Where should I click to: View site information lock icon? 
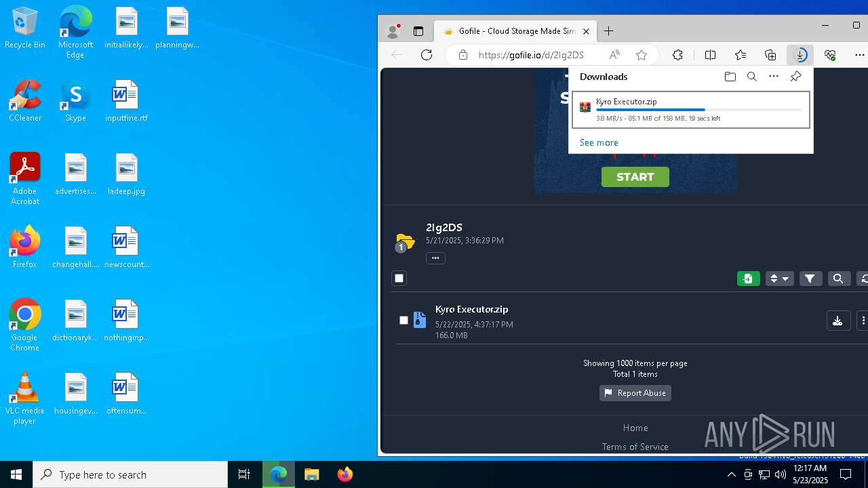click(x=463, y=55)
